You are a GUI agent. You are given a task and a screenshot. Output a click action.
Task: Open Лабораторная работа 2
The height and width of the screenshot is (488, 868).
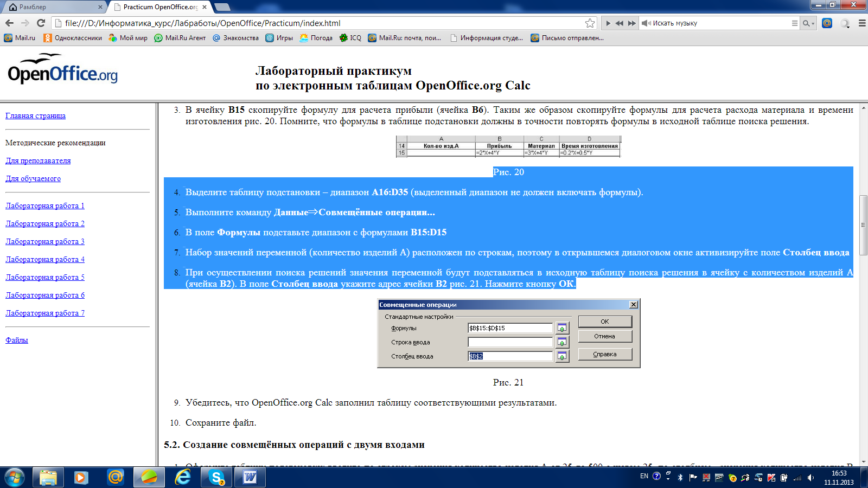coord(45,223)
